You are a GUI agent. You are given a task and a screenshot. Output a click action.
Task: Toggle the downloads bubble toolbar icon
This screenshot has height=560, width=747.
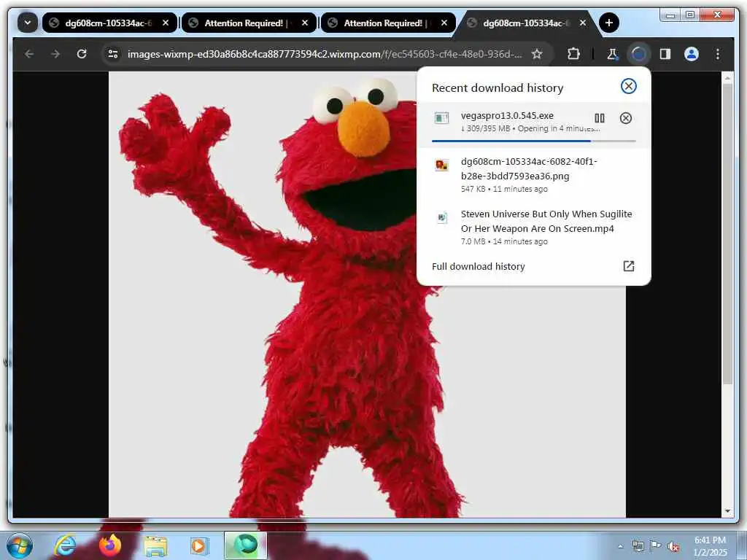click(638, 54)
